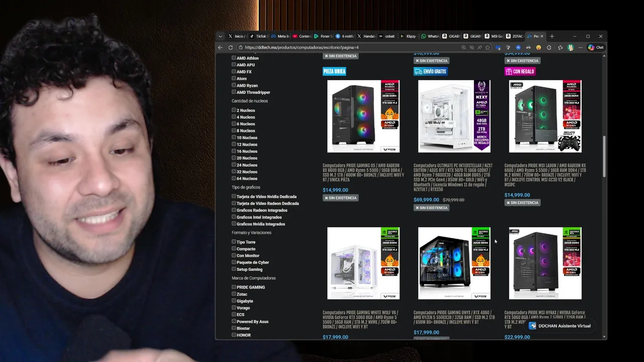Go back with the browser back arrow
Viewport: 644px width, 362px height.
tap(220, 47)
